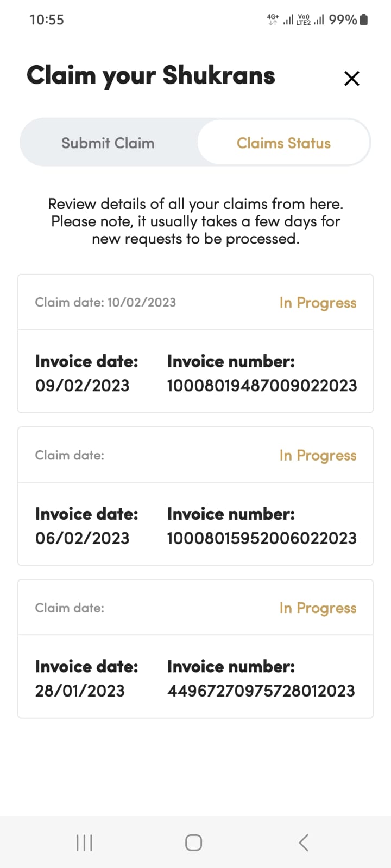Tap the Android back arrow icon

pyautogui.click(x=304, y=843)
